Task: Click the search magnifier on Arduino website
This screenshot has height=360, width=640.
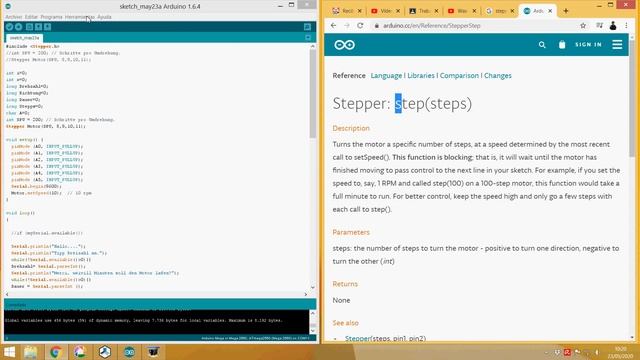Action: 542,45
